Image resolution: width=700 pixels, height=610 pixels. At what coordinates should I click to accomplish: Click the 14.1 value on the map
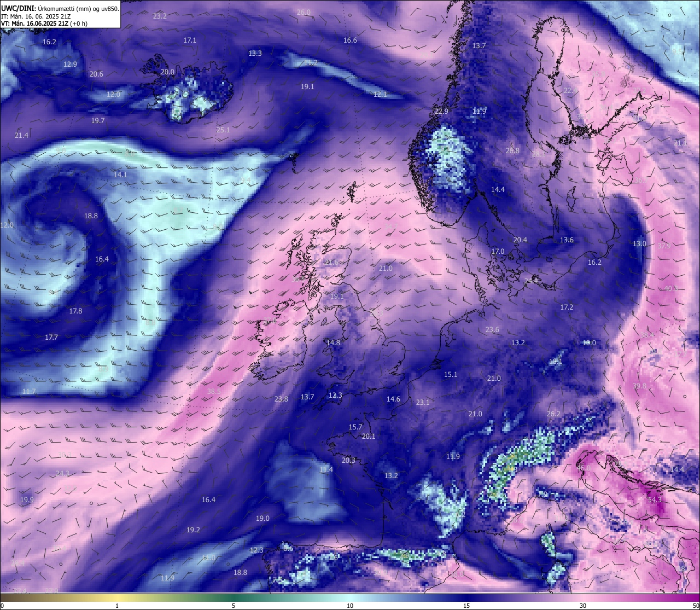pos(120,175)
